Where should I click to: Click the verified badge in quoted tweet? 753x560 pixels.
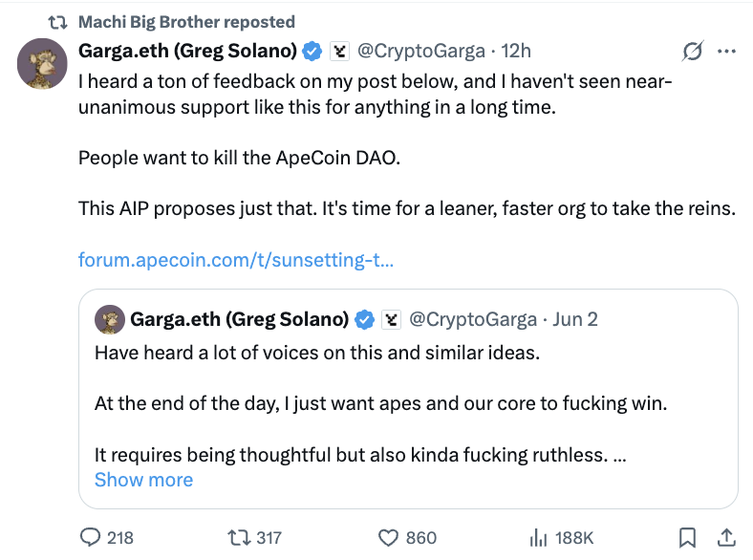(365, 319)
